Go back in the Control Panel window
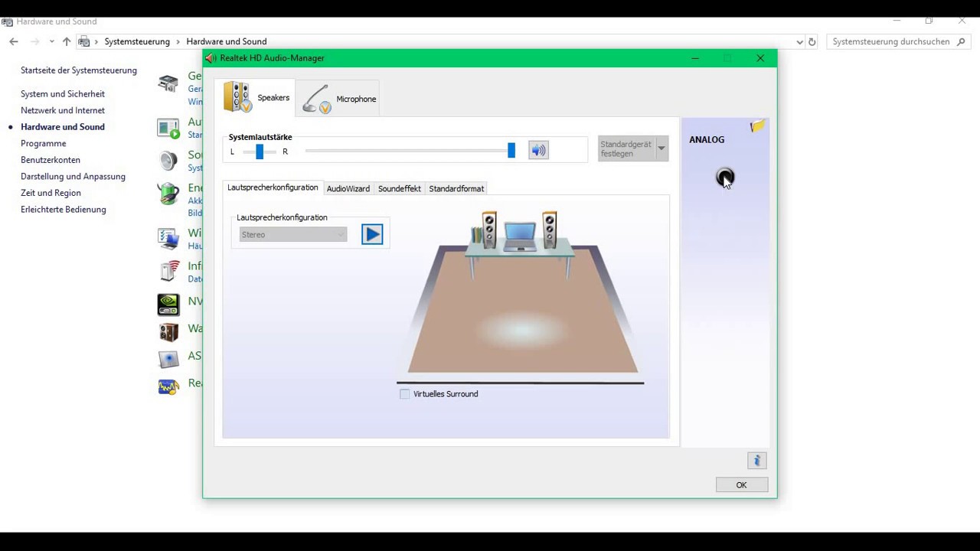This screenshot has height=551, width=980. click(x=14, y=41)
